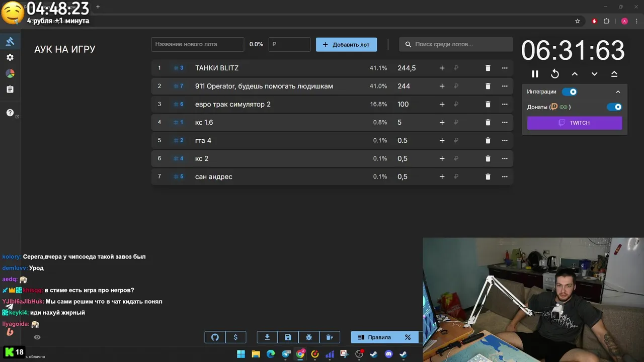
Task: Delete евро трак симулятор 2 lot
Action: [x=488, y=104]
